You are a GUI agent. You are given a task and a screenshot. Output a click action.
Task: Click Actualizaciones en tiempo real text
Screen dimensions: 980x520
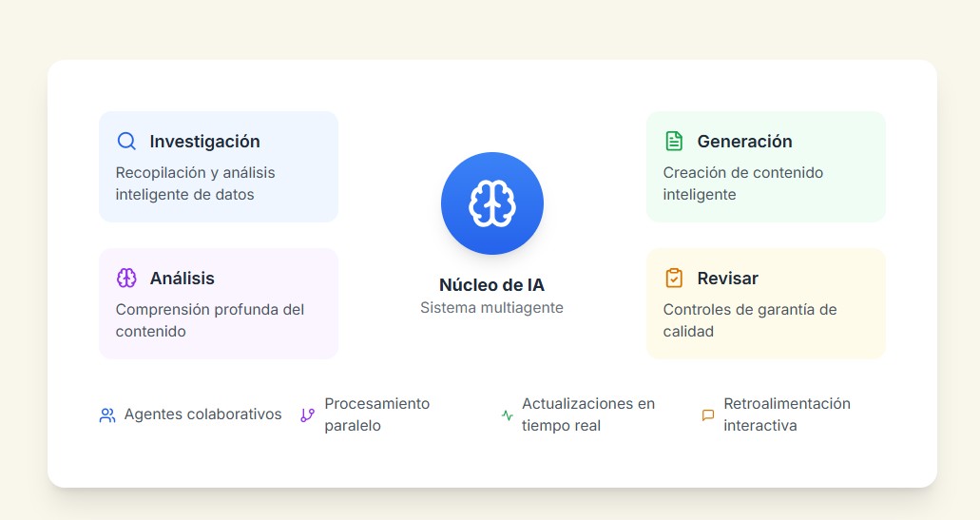coord(587,414)
